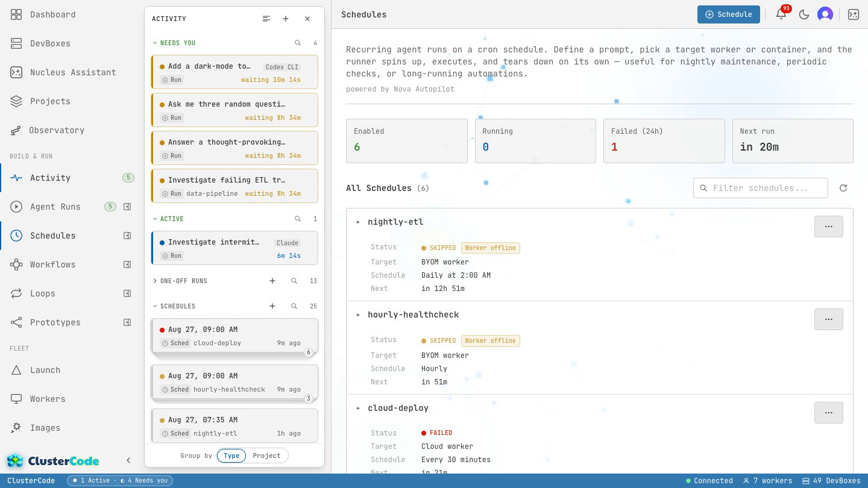The image size is (868, 488).
Task: Click '49 DevBoxes' in status bar
Action: pos(831,481)
